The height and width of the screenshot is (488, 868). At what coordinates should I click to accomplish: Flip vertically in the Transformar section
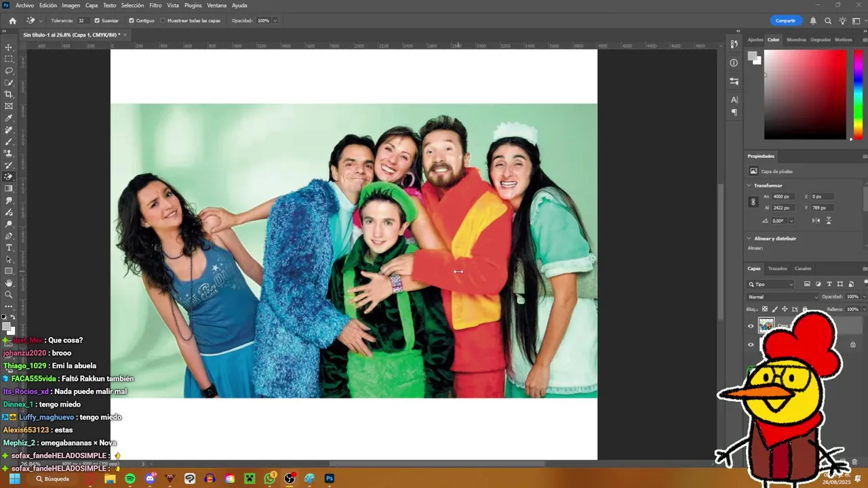pos(829,220)
